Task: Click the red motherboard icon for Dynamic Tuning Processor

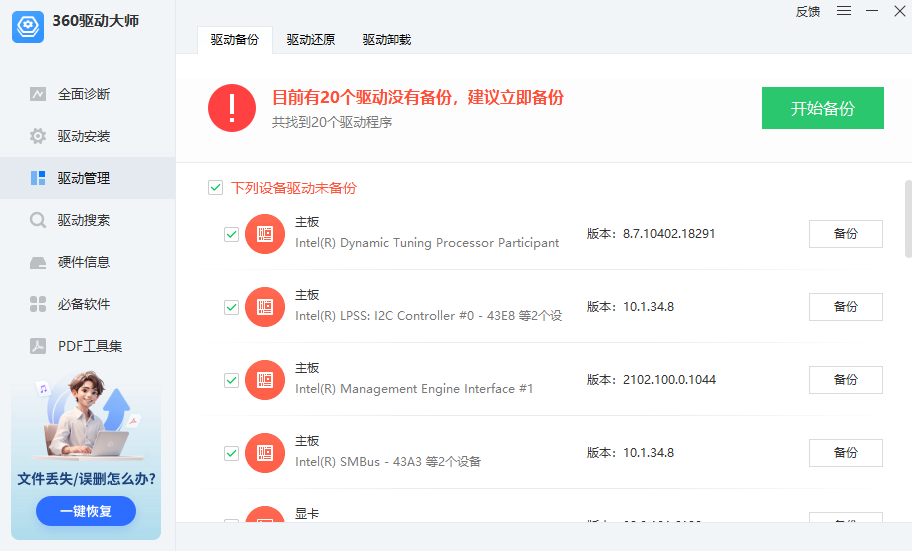Action: tap(265, 234)
